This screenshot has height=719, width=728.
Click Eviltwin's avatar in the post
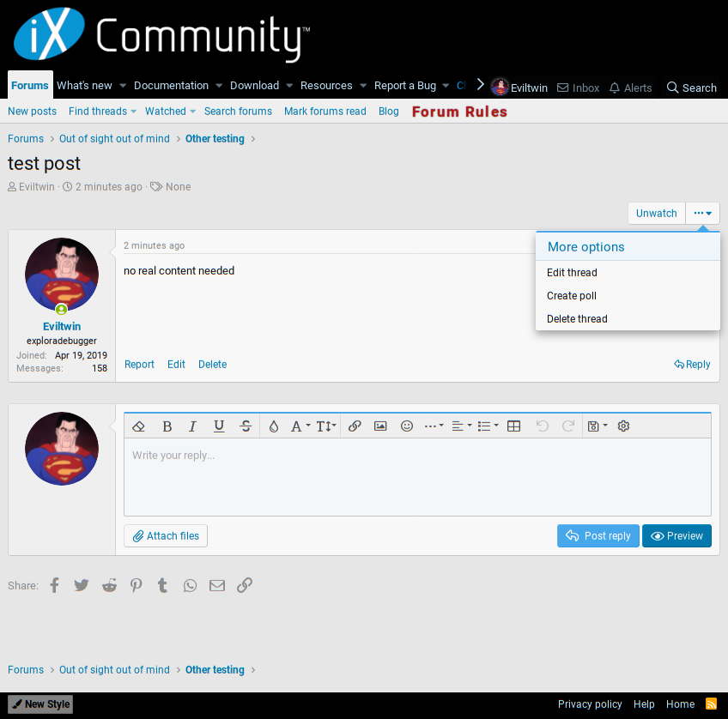[62, 275]
